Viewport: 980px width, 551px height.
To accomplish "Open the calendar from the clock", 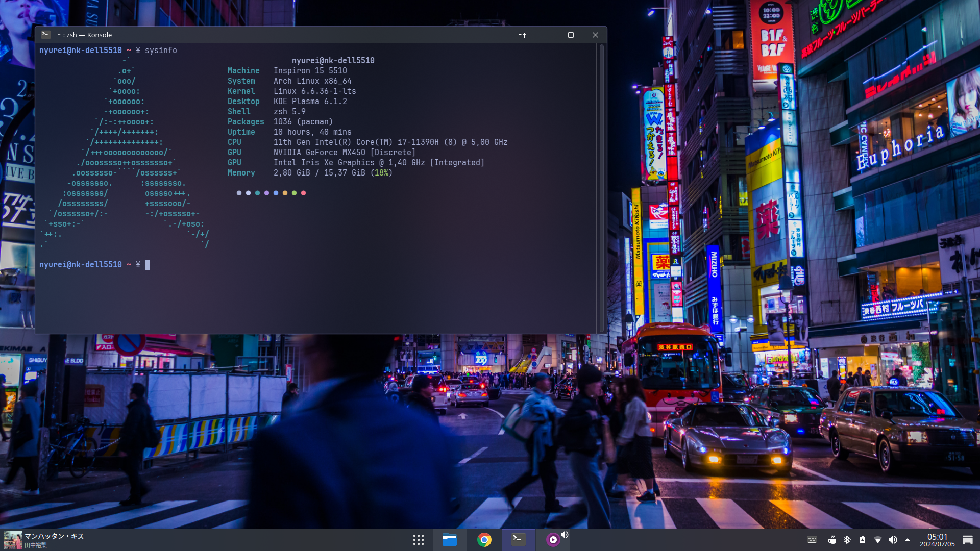I will pyautogui.click(x=937, y=540).
